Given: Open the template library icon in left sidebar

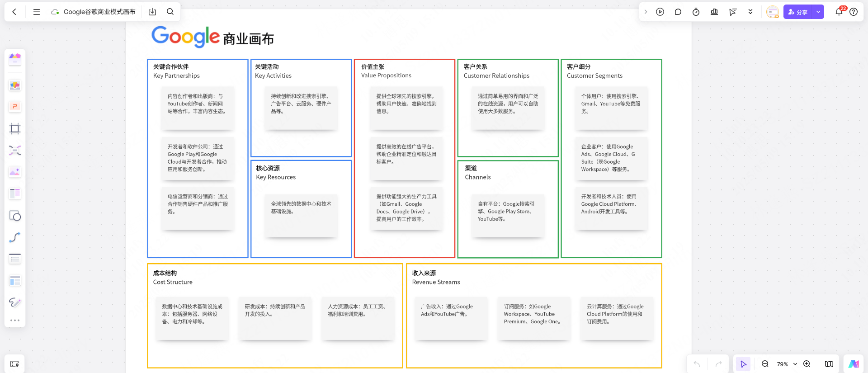Looking at the screenshot, I should [x=15, y=59].
